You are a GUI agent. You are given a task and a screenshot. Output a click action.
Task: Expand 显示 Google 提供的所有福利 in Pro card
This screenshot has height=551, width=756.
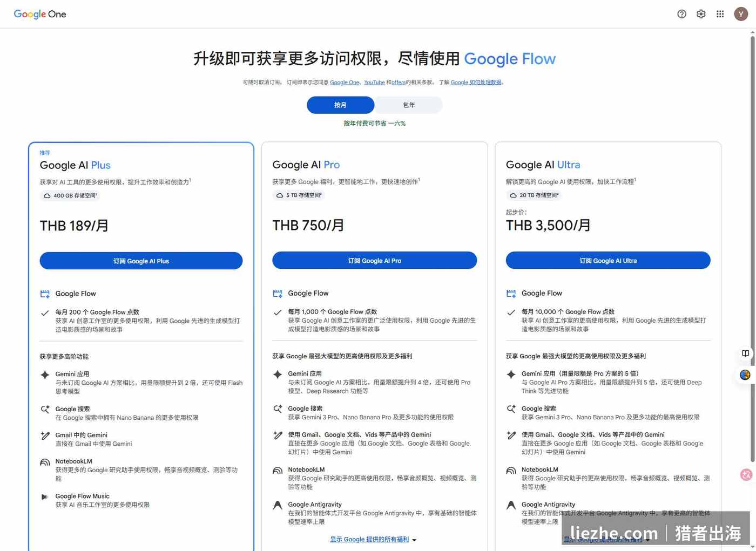coord(369,540)
